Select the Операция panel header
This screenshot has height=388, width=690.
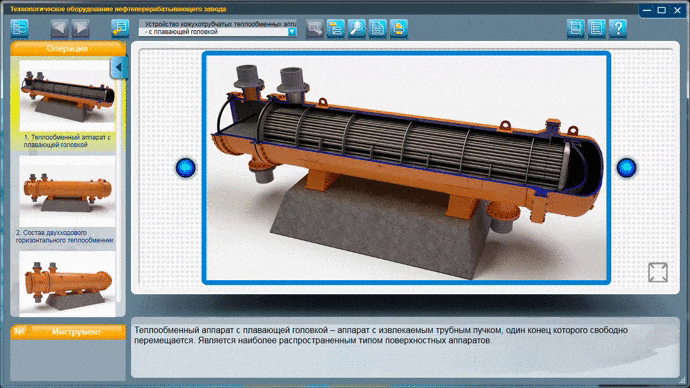click(x=68, y=49)
